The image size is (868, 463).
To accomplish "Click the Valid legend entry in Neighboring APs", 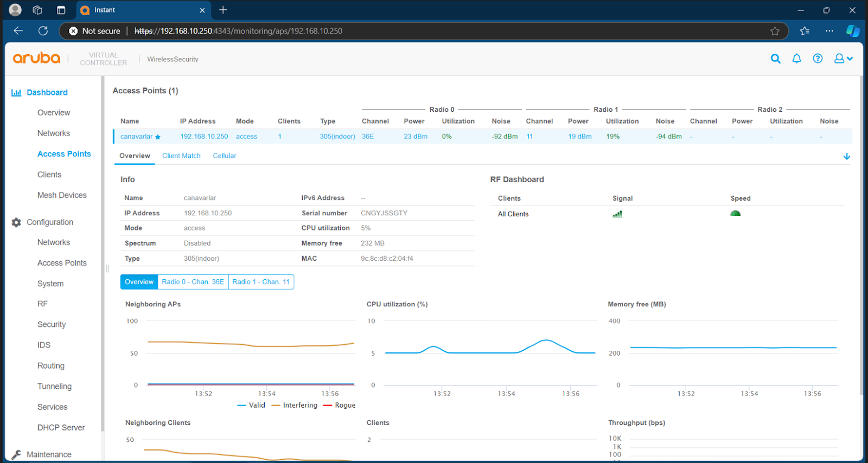I will 251,406.
